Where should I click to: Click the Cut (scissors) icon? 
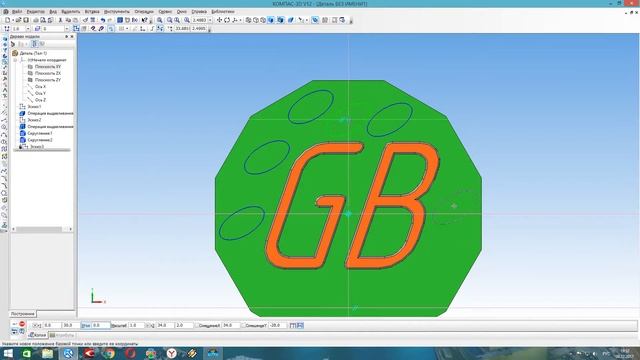[60, 20]
